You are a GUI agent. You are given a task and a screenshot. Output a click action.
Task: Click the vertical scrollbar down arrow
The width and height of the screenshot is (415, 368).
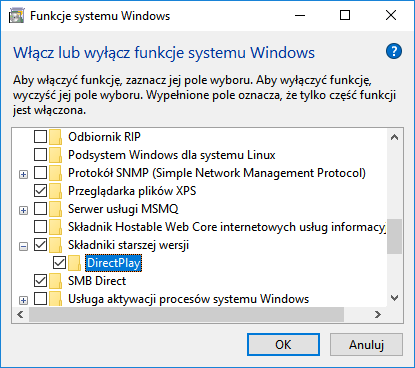395,298
